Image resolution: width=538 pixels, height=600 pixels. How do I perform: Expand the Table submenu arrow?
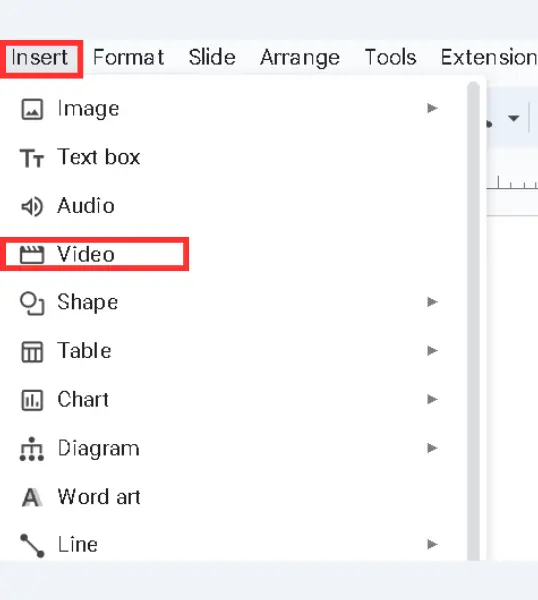[432, 351]
